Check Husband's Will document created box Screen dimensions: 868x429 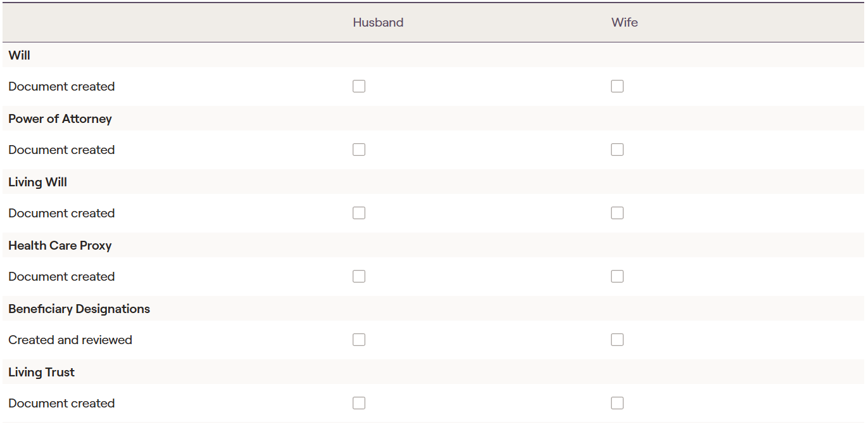[x=359, y=86]
